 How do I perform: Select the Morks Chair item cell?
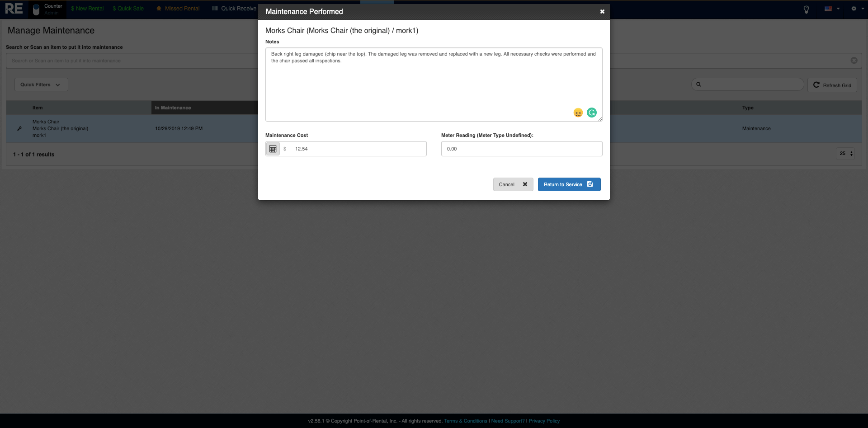coord(60,128)
